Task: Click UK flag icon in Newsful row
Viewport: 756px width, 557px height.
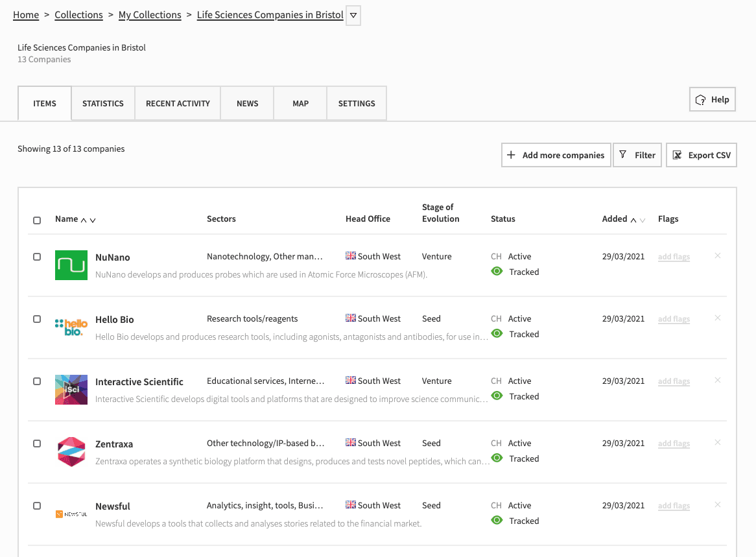Action: (351, 504)
